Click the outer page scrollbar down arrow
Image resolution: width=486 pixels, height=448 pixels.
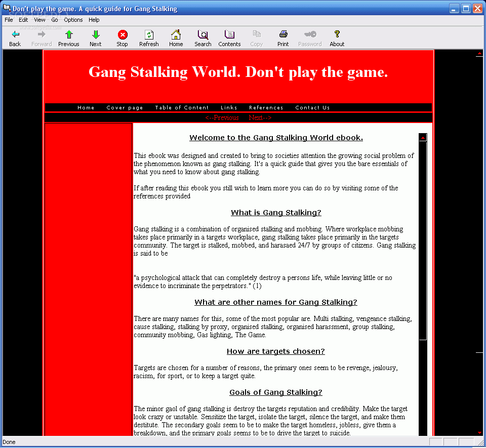[479, 432]
